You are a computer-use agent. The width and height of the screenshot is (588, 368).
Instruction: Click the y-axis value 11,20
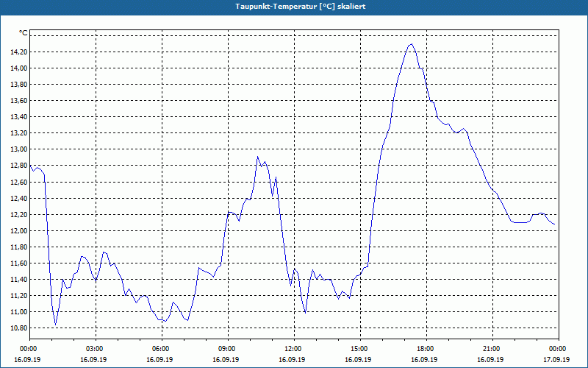point(20,296)
